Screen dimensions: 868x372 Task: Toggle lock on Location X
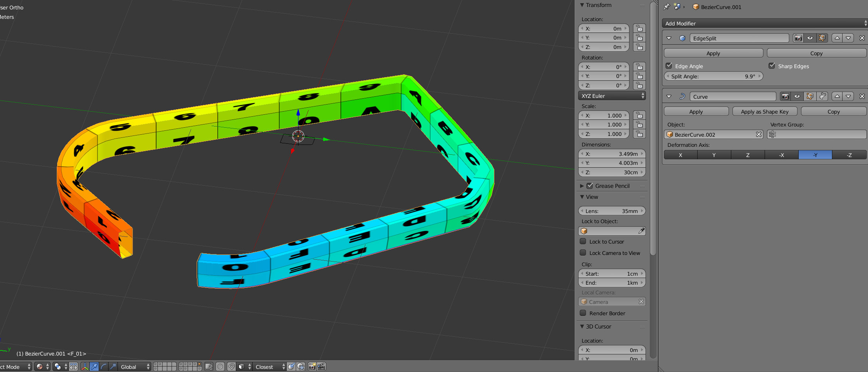[639, 28]
